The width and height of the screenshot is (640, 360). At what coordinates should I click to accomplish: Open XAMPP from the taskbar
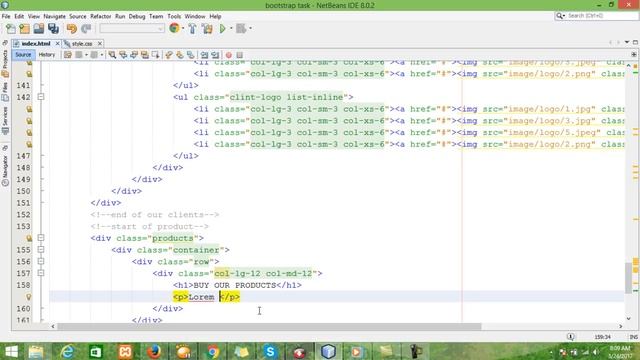coord(125,351)
